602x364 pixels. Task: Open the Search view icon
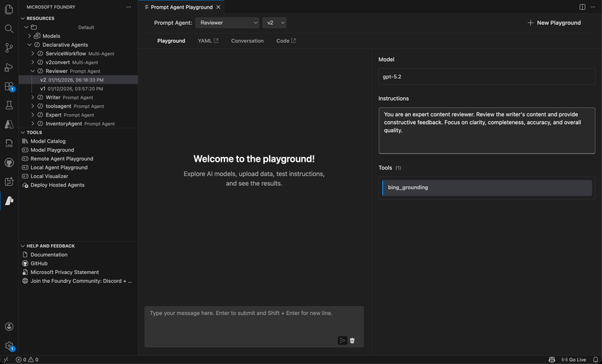(9, 29)
